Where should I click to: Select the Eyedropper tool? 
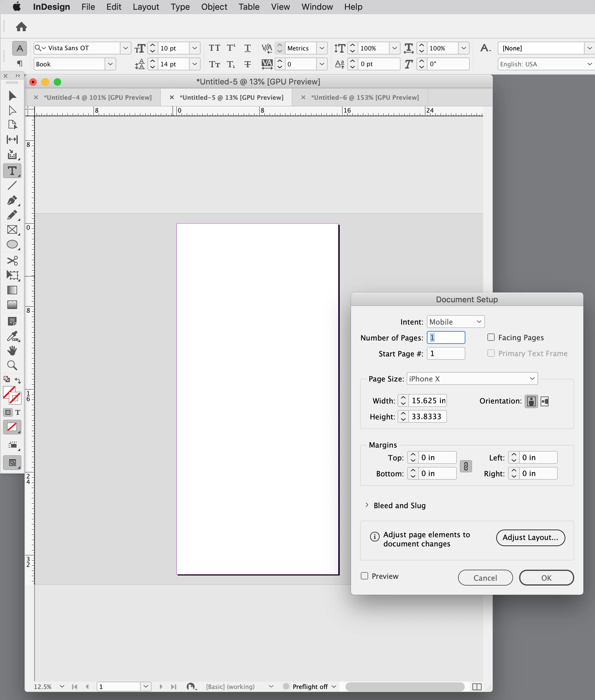pos(12,336)
